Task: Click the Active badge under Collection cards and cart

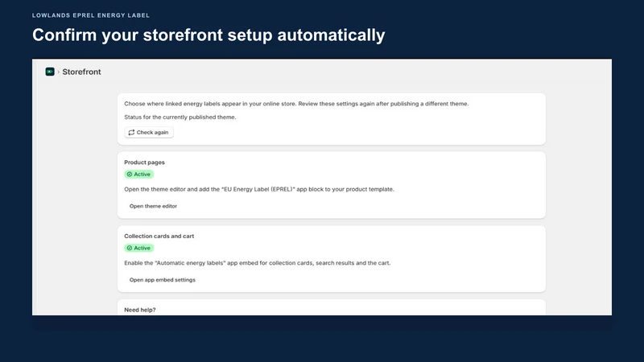Action: [x=138, y=249]
